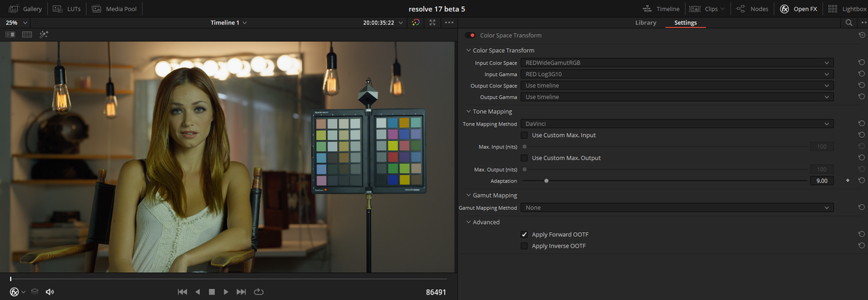
Task: Collapse the Tone Mapping section
Action: click(469, 111)
